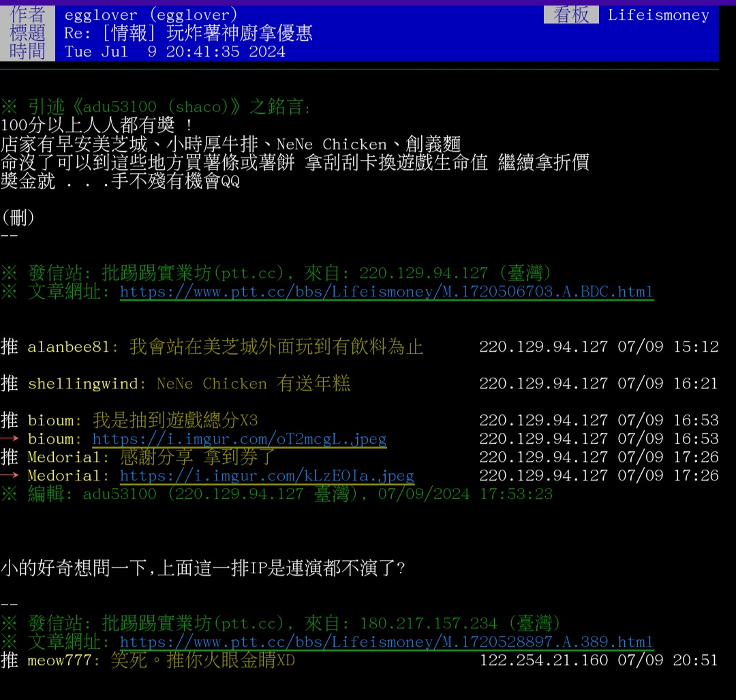The image size is (736, 700).
Task: Click the red arrow before bioum's imgur link
Action: [10, 439]
